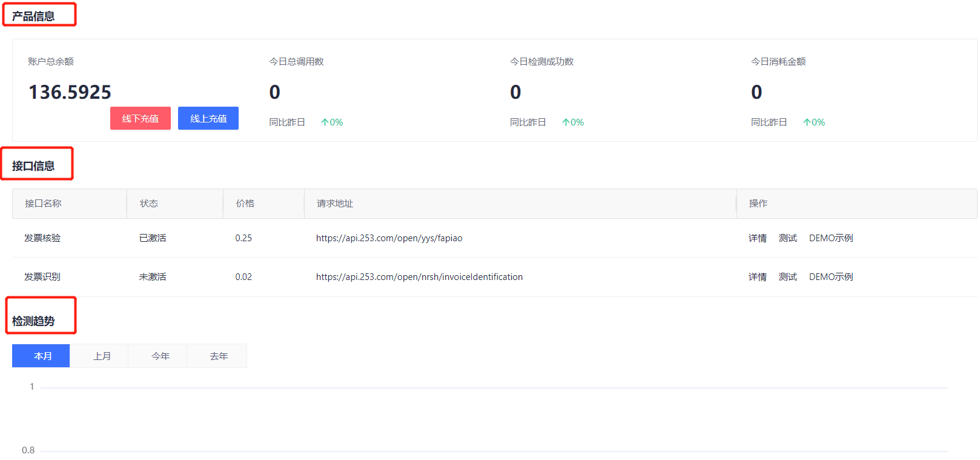Click the 发票核验 interface name cell
Image resolution: width=980 pixels, height=460 pixels.
[42, 238]
